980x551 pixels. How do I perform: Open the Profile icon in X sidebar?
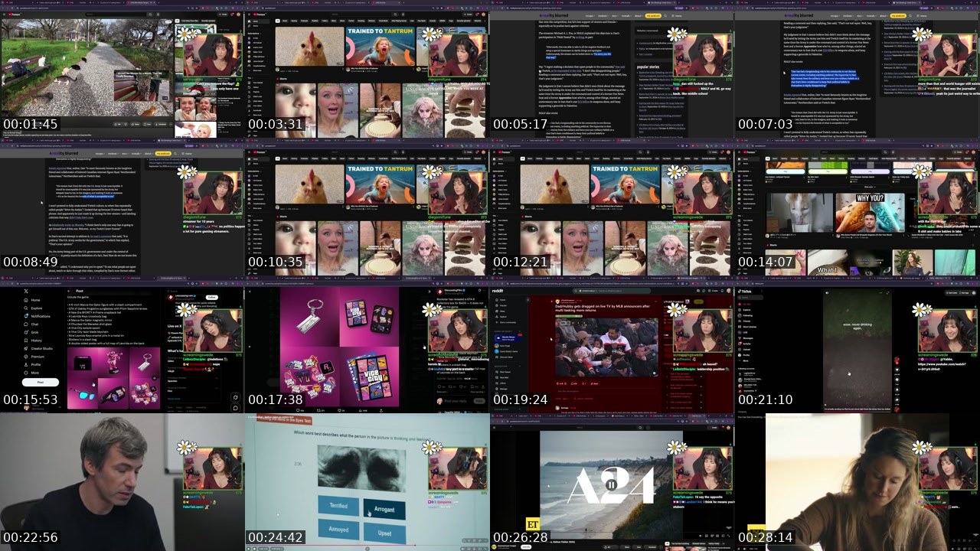coord(25,364)
